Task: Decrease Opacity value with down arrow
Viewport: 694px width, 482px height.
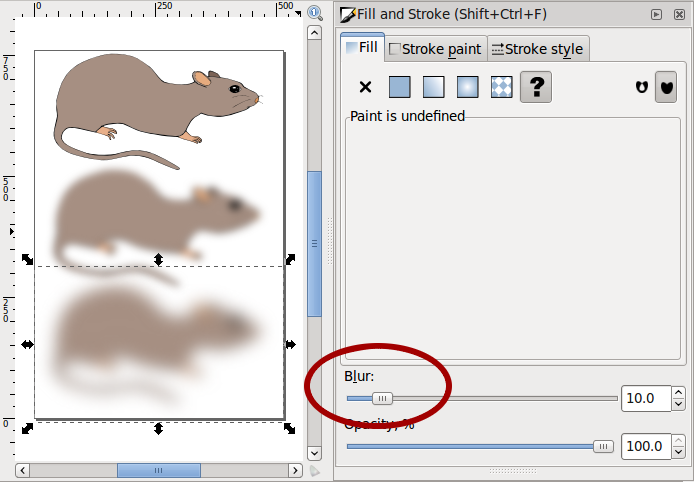Action: 678,452
